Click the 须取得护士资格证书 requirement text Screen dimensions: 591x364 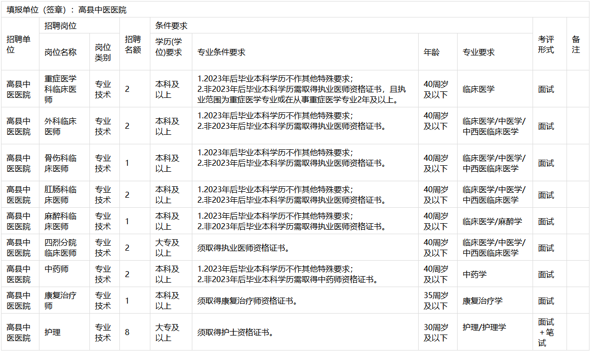tap(235, 332)
